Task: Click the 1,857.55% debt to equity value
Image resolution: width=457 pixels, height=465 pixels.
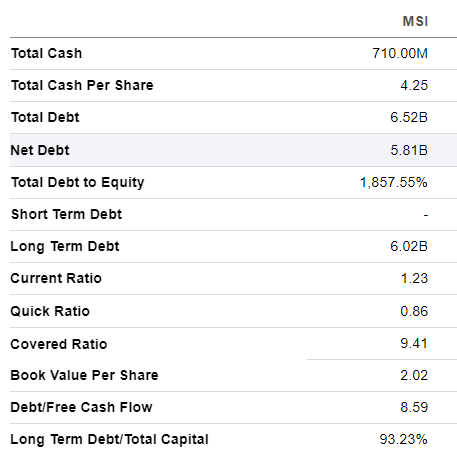Action: pos(394,183)
